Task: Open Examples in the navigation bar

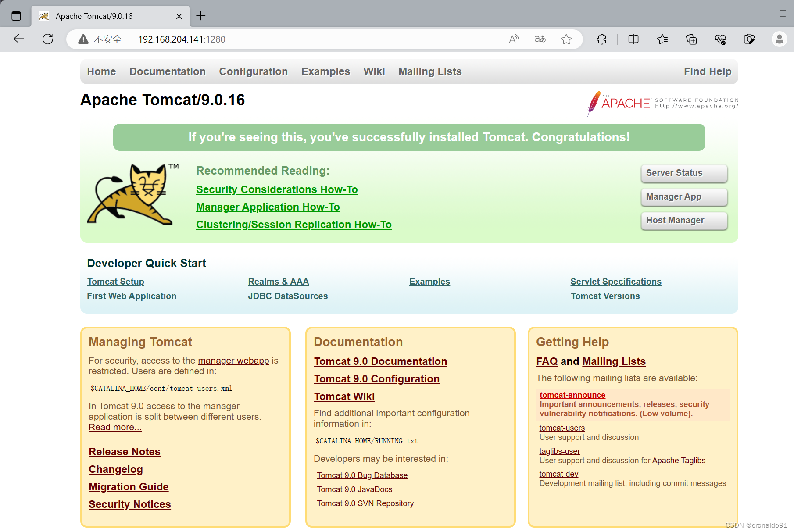Action: pyautogui.click(x=325, y=71)
